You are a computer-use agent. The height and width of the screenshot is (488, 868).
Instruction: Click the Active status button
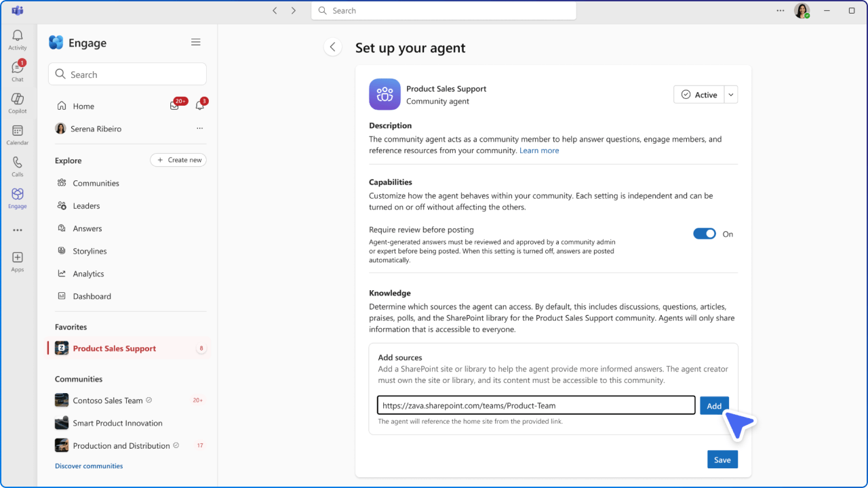pyautogui.click(x=699, y=95)
